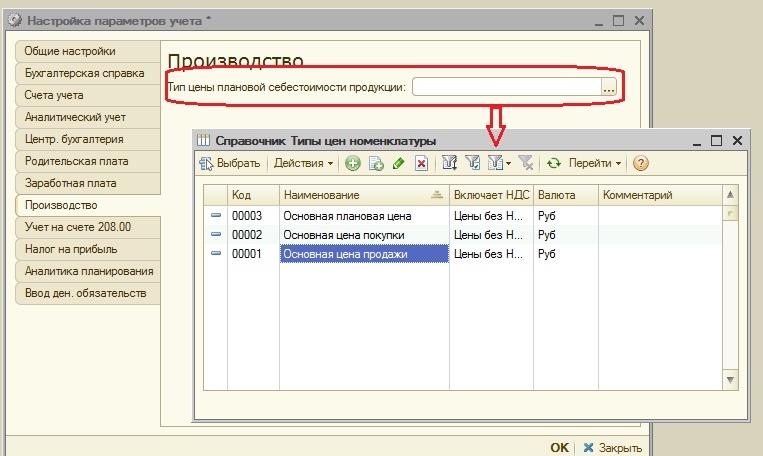Click the green Add new item icon
The width and height of the screenshot is (763, 456).
point(353,164)
